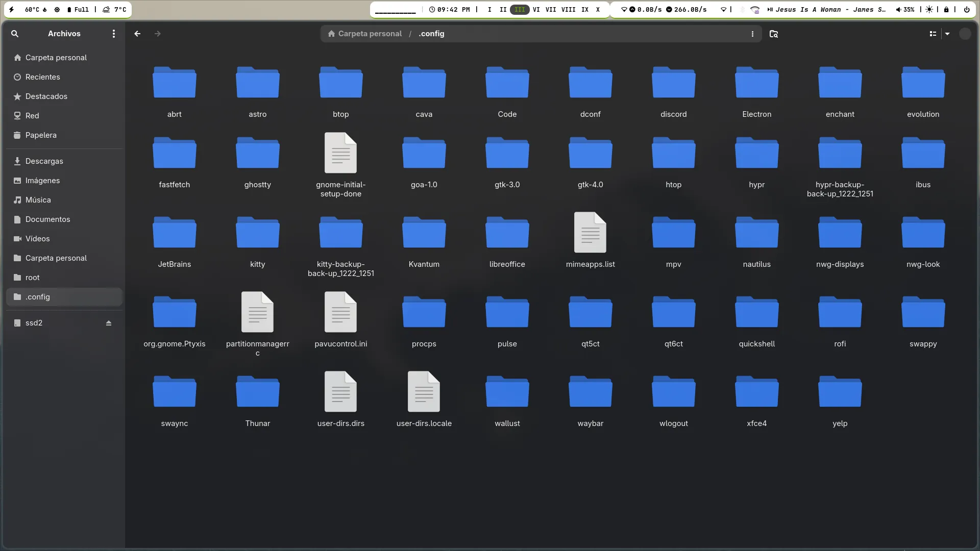Click the search-in-folder icon next to the path bar
The width and height of the screenshot is (980, 551).
(x=774, y=34)
